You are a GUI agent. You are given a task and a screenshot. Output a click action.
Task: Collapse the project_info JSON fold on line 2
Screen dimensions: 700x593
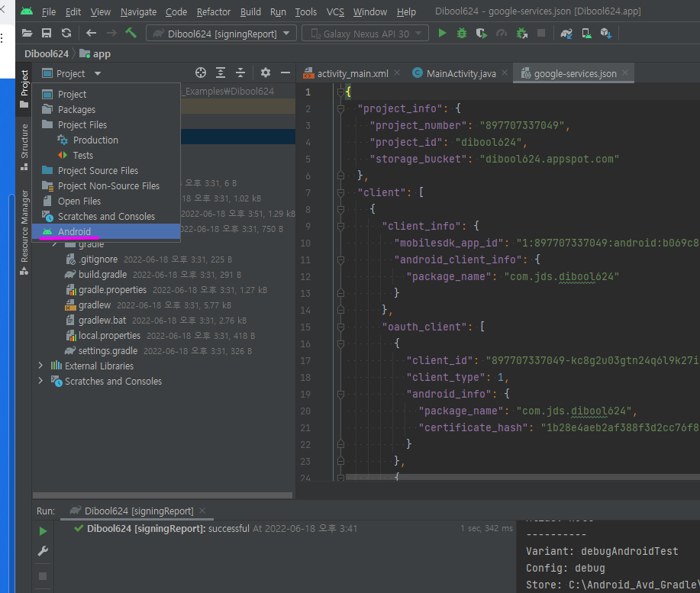340,109
